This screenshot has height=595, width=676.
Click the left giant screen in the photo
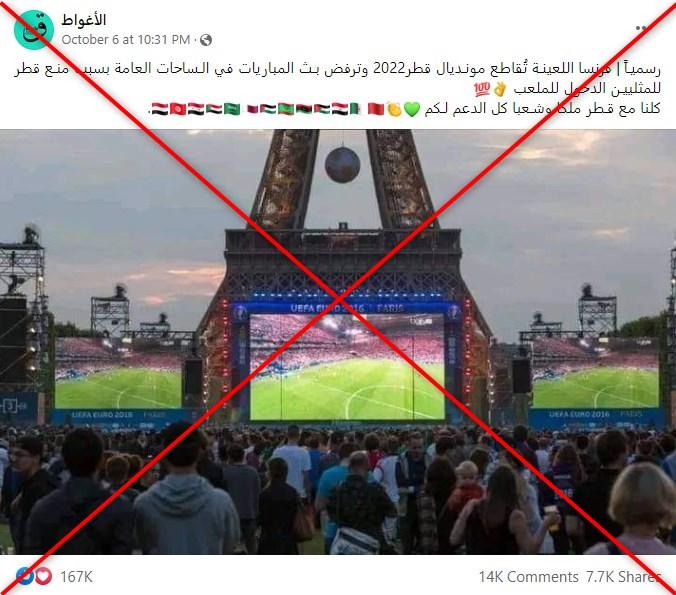point(118,373)
